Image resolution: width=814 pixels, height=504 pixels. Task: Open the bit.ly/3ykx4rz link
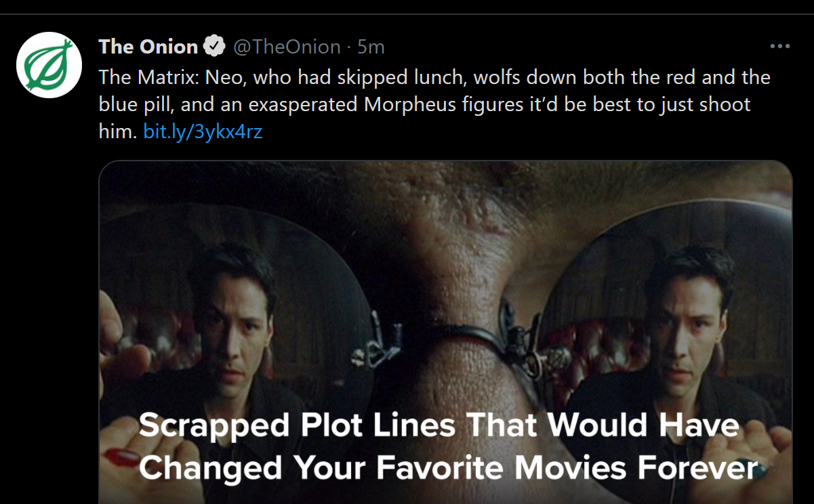click(203, 131)
